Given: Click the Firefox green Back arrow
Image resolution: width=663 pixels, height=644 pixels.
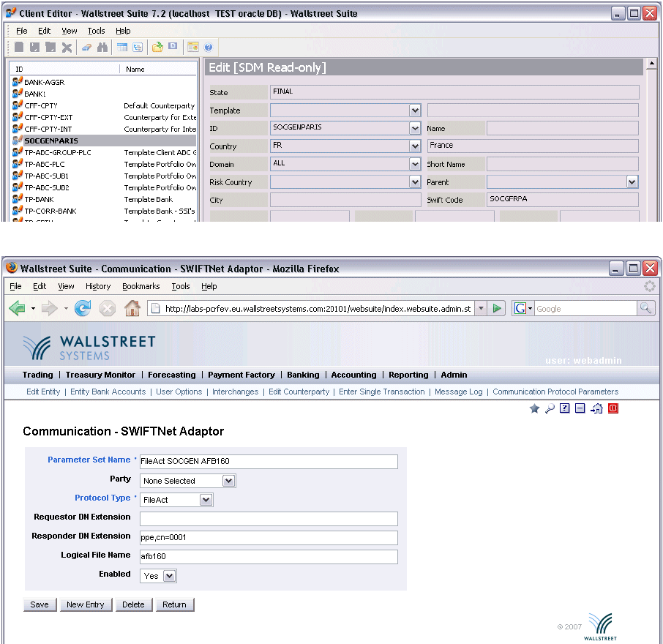Looking at the screenshot, I should (x=18, y=308).
